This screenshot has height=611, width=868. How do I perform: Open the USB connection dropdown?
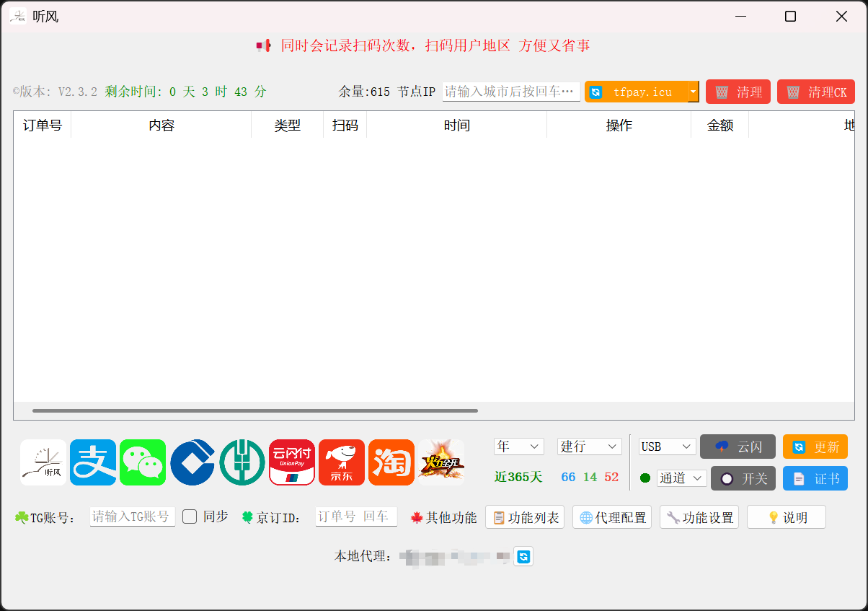667,447
